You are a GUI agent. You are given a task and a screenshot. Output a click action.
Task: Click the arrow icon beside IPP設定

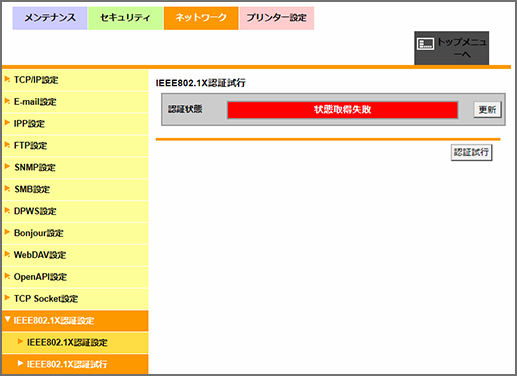point(7,123)
